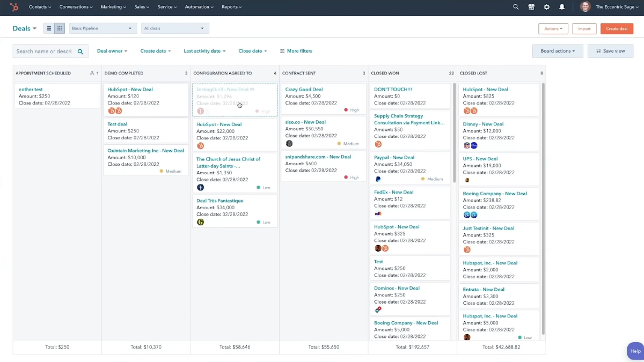Click the Import button
Image resolution: width=644 pixels, height=362 pixels.
tap(584, 28)
